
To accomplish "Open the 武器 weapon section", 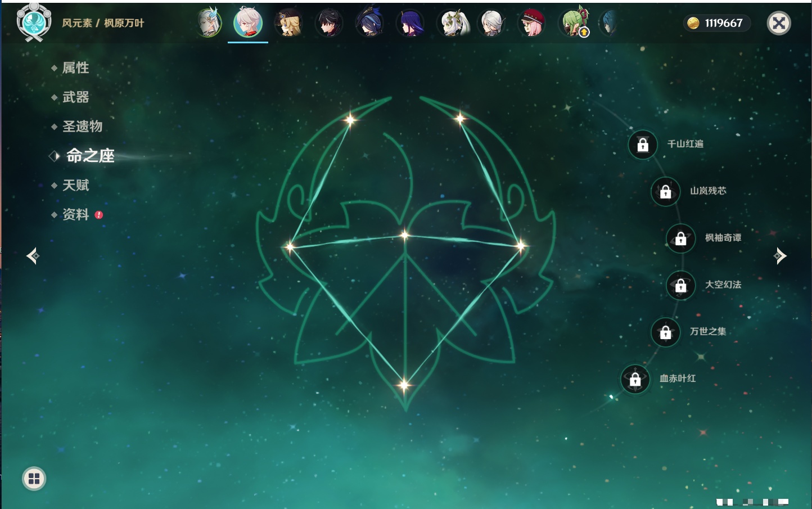I will (75, 97).
